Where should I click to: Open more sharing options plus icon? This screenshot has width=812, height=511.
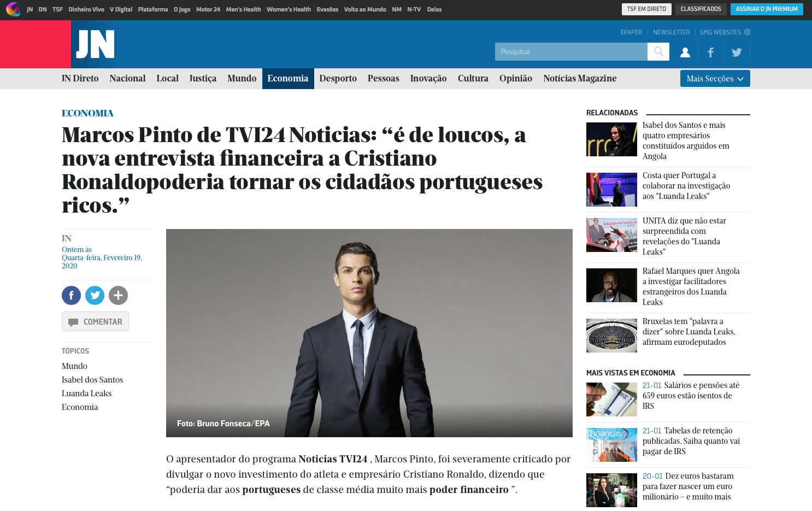[x=118, y=296]
